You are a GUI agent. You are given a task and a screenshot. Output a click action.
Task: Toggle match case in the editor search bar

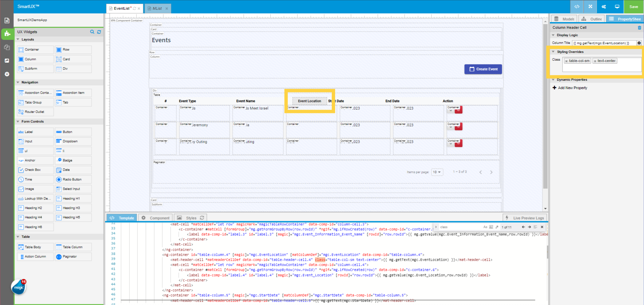[485, 227]
